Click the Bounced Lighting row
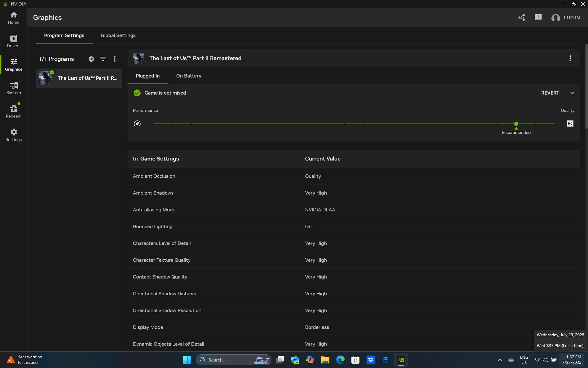Image resolution: width=588 pixels, height=368 pixels. coord(354,227)
